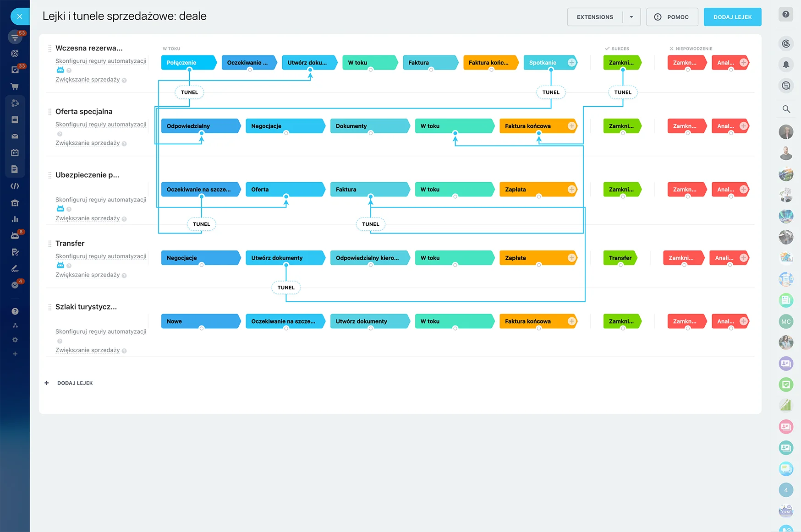The width and height of the screenshot is (801, 532).
Task: Click robot icon under Wczesna rezerwa funnel
Action: (x=60, y=70)
